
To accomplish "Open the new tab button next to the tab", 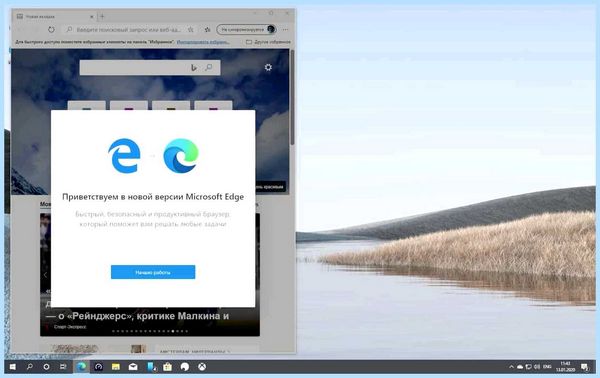I will point(102,16).
